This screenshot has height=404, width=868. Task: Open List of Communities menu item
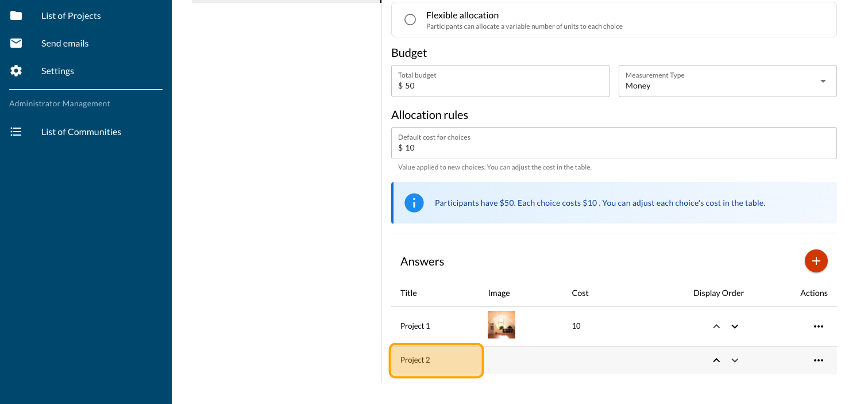tap(81, 132)
